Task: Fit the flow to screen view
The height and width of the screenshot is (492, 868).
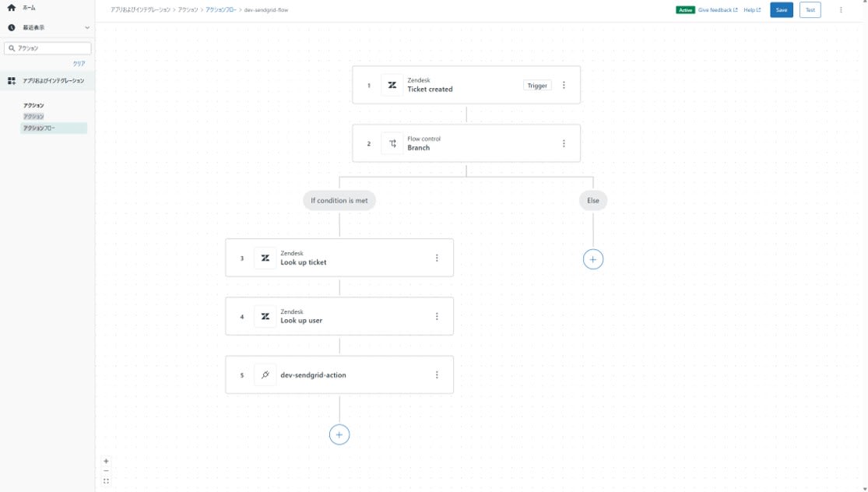Action: [107, 481]
